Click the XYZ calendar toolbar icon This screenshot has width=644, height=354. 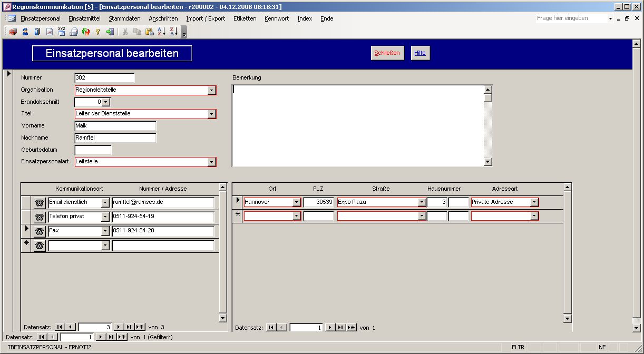point(62,32)
